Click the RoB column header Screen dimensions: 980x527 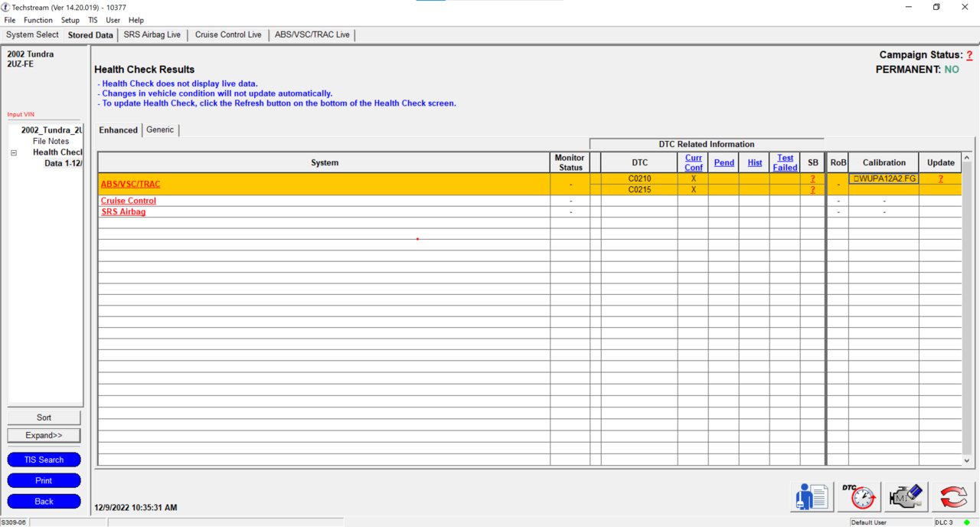[838, 162]
